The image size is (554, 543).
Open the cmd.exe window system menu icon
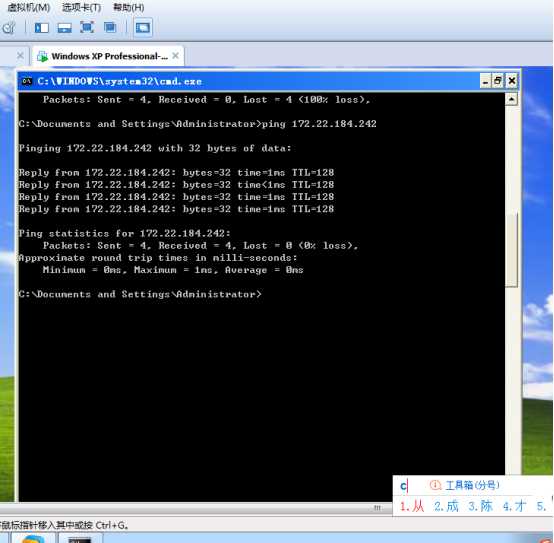click(x=26, y=81)
